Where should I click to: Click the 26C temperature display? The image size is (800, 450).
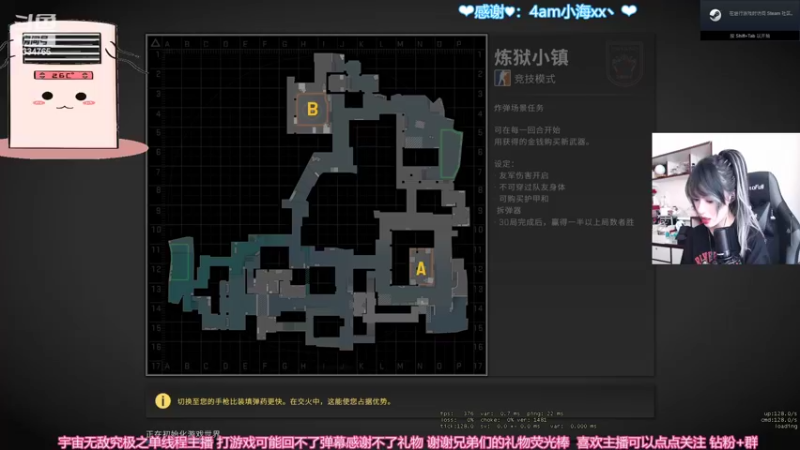pos(63,76)
